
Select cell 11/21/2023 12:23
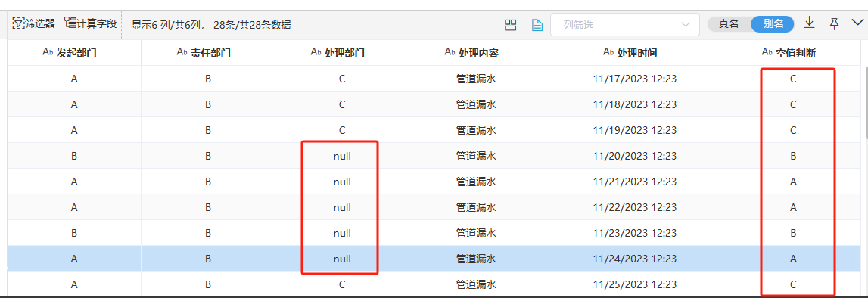[x=634, y=182]
